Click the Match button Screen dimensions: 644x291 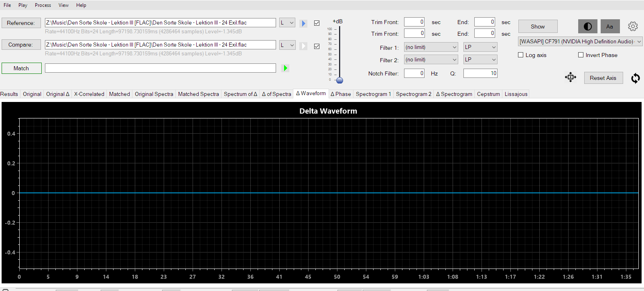click(x=21, y=68)
